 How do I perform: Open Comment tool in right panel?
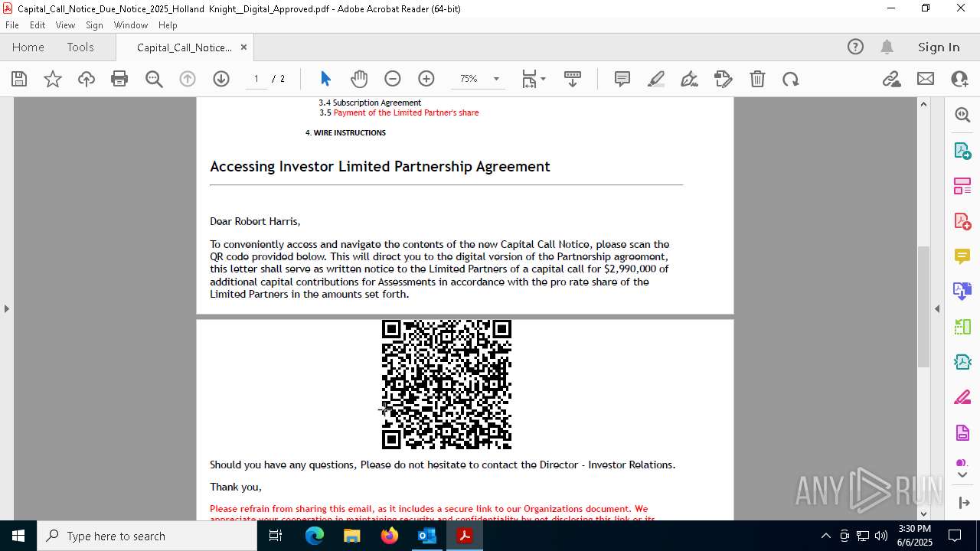pos(962,256)
